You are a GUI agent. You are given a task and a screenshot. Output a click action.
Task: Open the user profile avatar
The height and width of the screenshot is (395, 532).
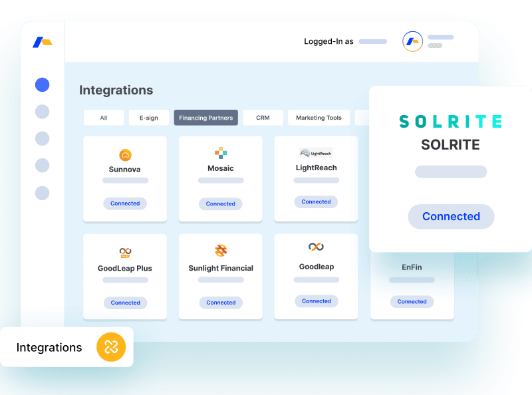pyautogui.click(x=412, y=41)
